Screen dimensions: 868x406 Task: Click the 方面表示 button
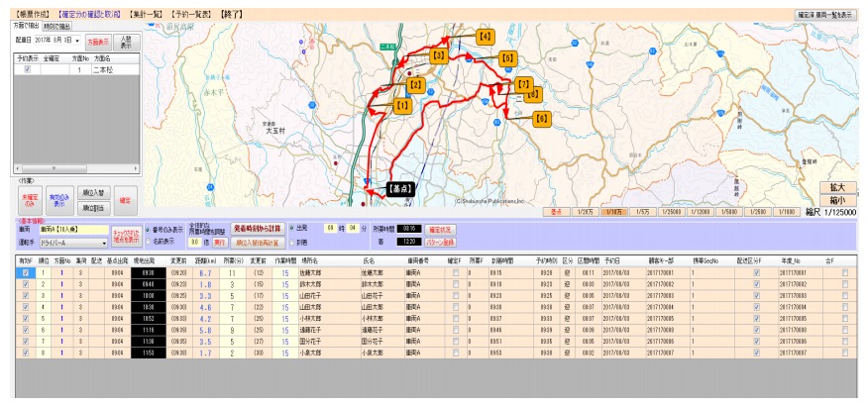[97, 41]
